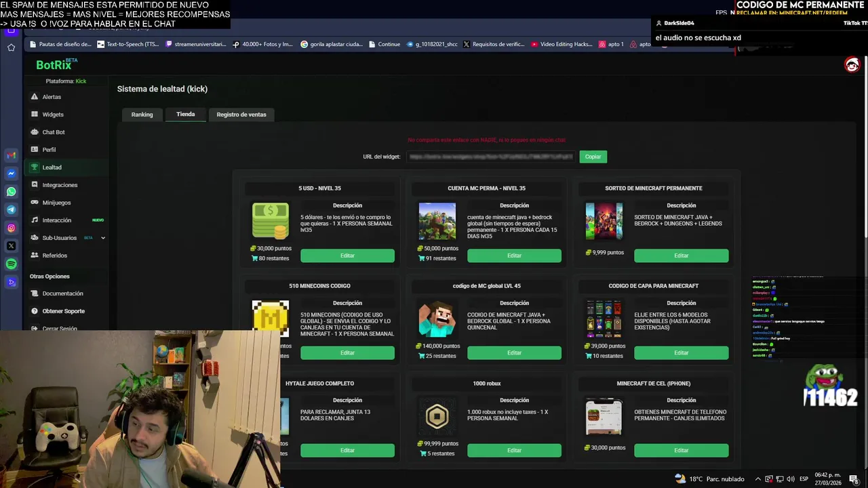Open the volume control in system tray
The height and width of the screenshot is (488, 868).
(791, 479)
